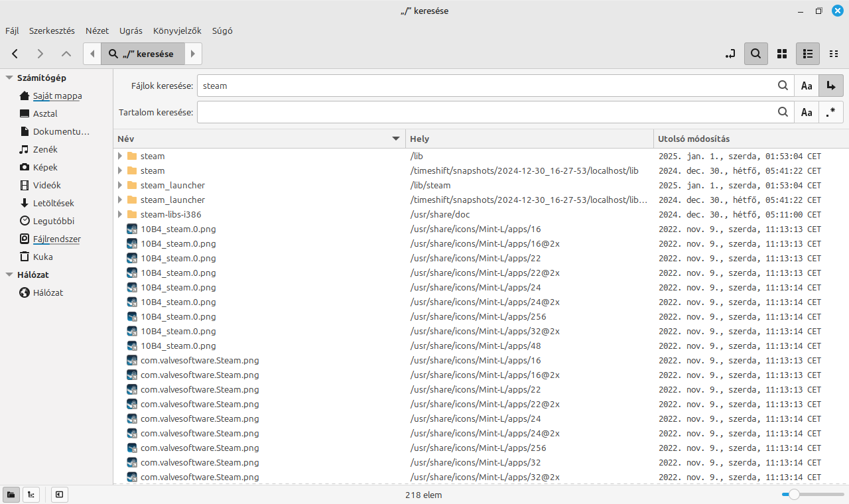This screenshot has width=849, height=504.
Task: Hide the sidebar with the status bar button
Action: (60, 494)
